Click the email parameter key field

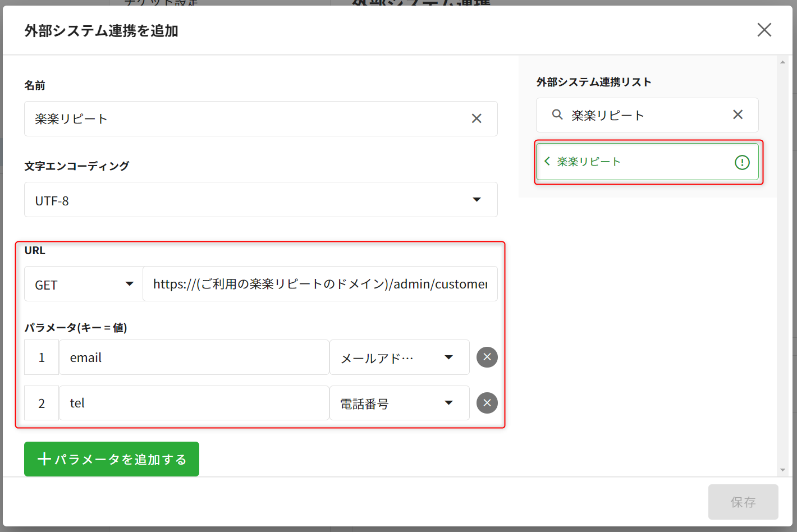point(194,357)
